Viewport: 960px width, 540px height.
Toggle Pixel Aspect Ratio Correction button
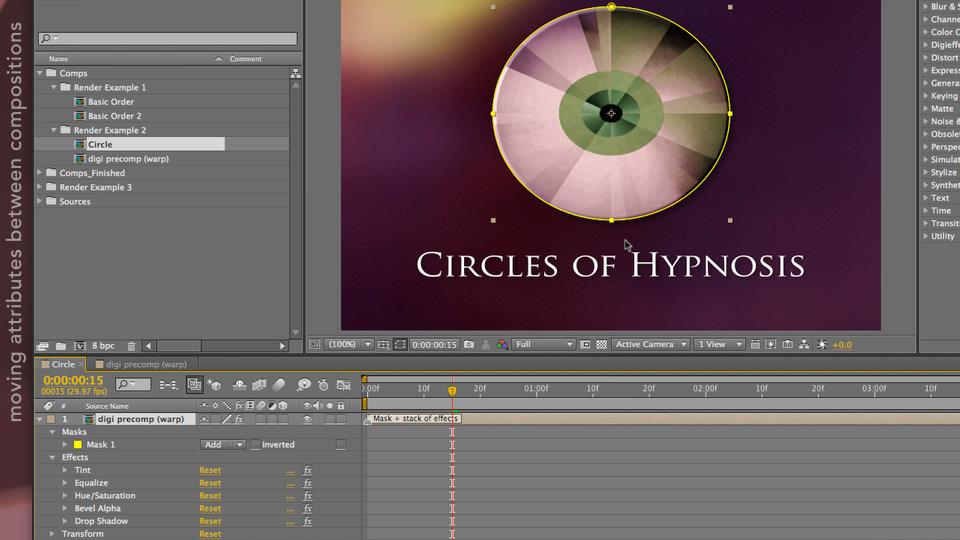(755, 345)
